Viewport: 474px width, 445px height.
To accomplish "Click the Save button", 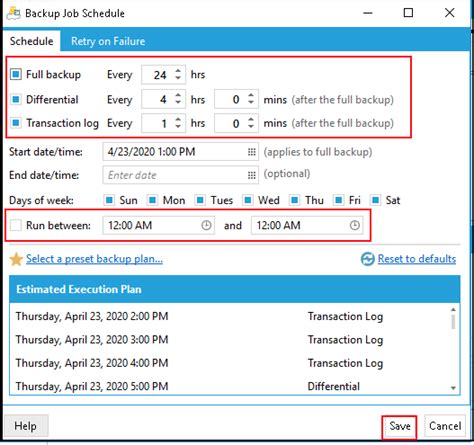I will point(400,426).
